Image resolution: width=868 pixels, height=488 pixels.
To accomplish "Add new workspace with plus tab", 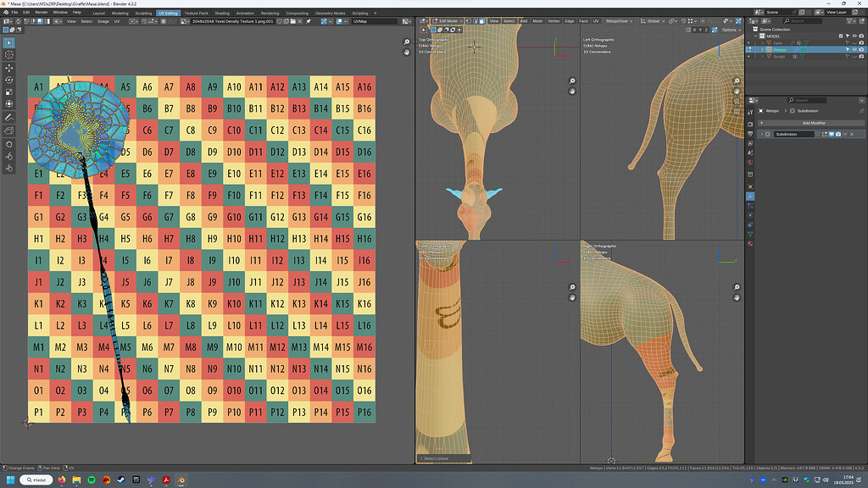I will pyautogui.click(x=375, y=13).
